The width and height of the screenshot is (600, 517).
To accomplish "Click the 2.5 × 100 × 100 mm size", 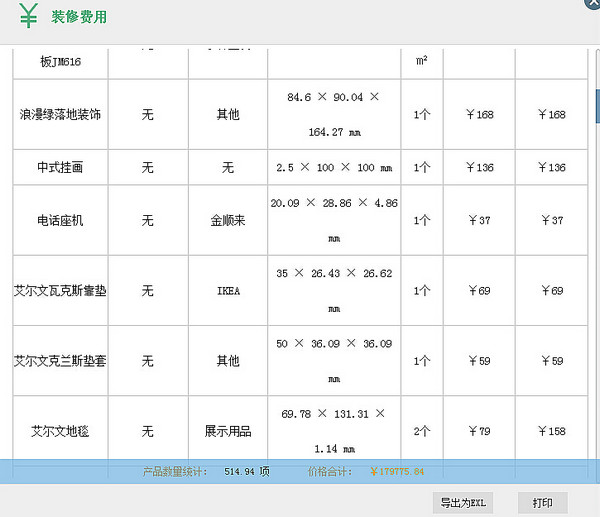I will 334,167.
